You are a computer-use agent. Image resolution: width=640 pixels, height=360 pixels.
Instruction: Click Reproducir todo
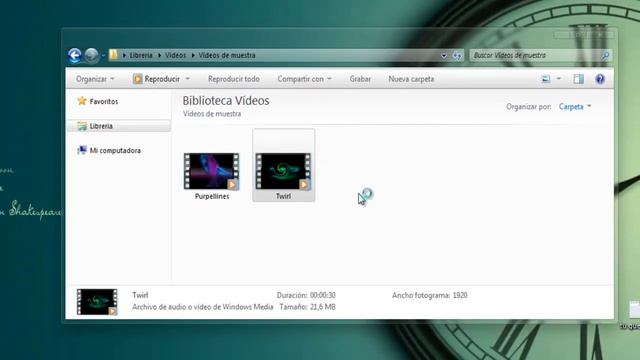coord(234,79)
